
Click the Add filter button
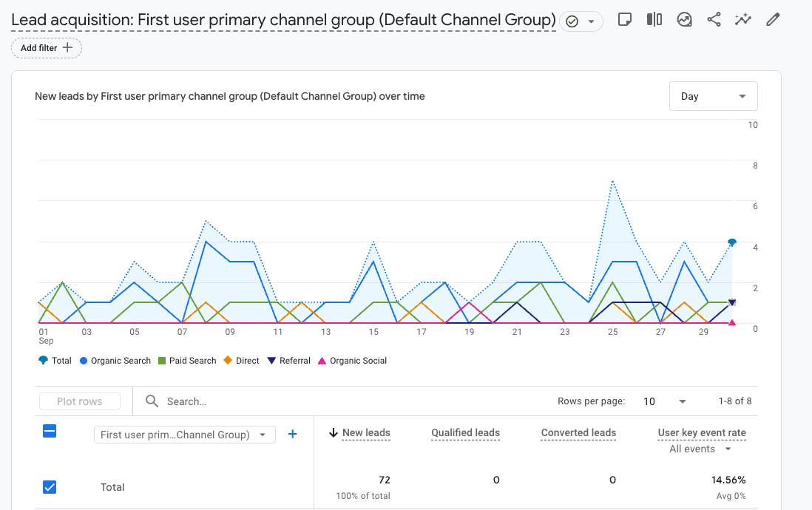click(47, 48)
